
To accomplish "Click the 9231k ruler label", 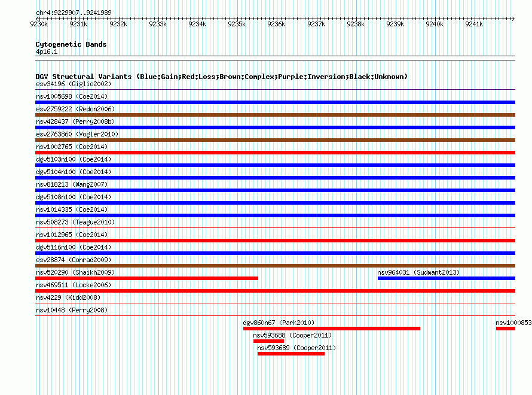I will pos(78,24).
